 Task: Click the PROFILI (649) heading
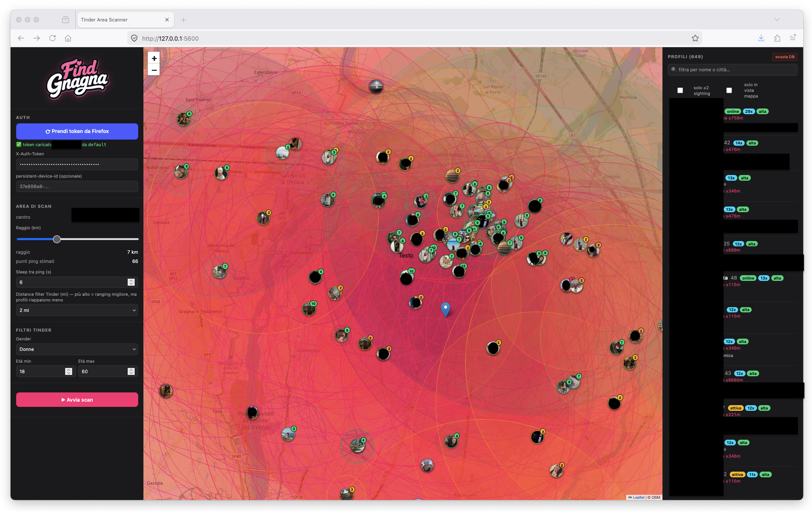(685, 57)
